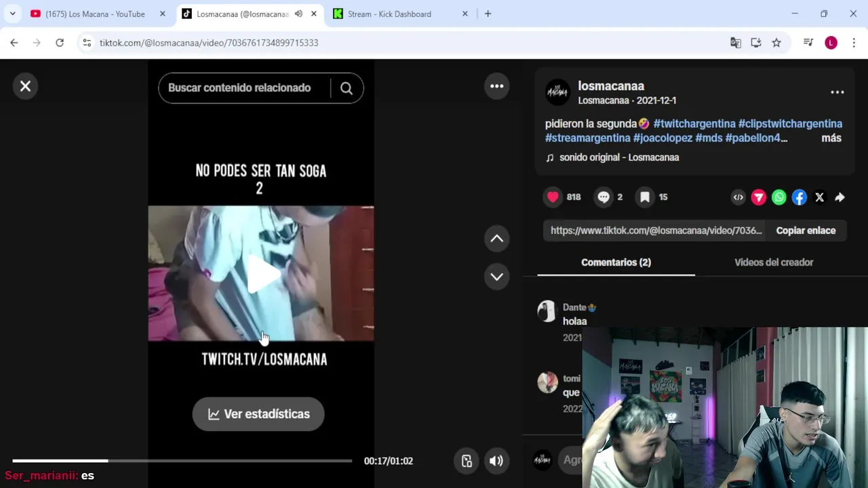868x488 pixels.
Task: View site information icon in address bar
Action: point(86,43)
